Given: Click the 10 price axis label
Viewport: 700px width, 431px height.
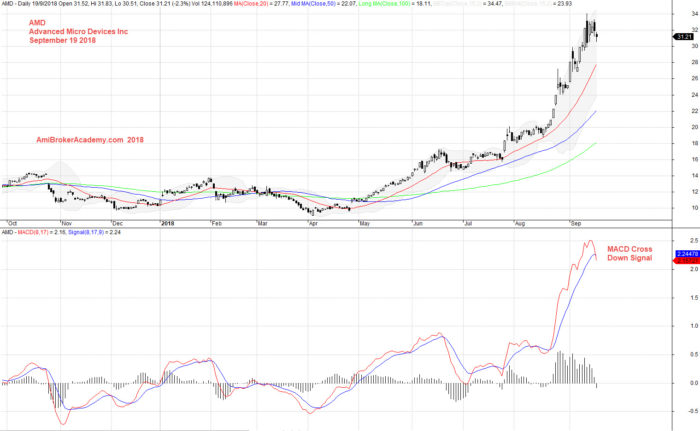Looking at the screenshot, I should pos(695,208).
